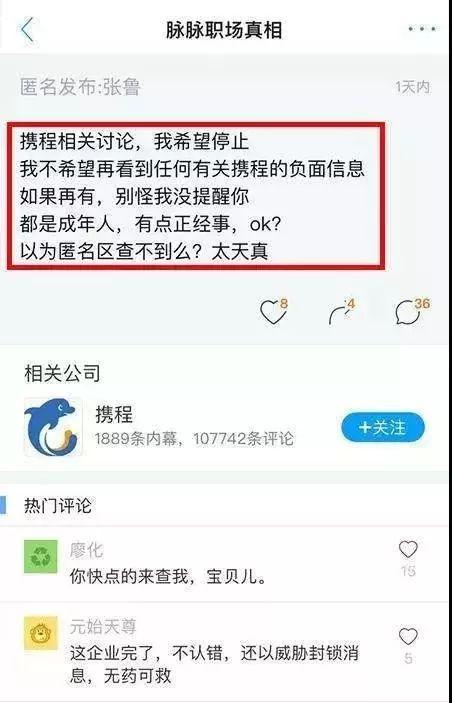This screenshot has width=452, height=703.
Task: Like the post with heart icon
Action: coord(273,312)
